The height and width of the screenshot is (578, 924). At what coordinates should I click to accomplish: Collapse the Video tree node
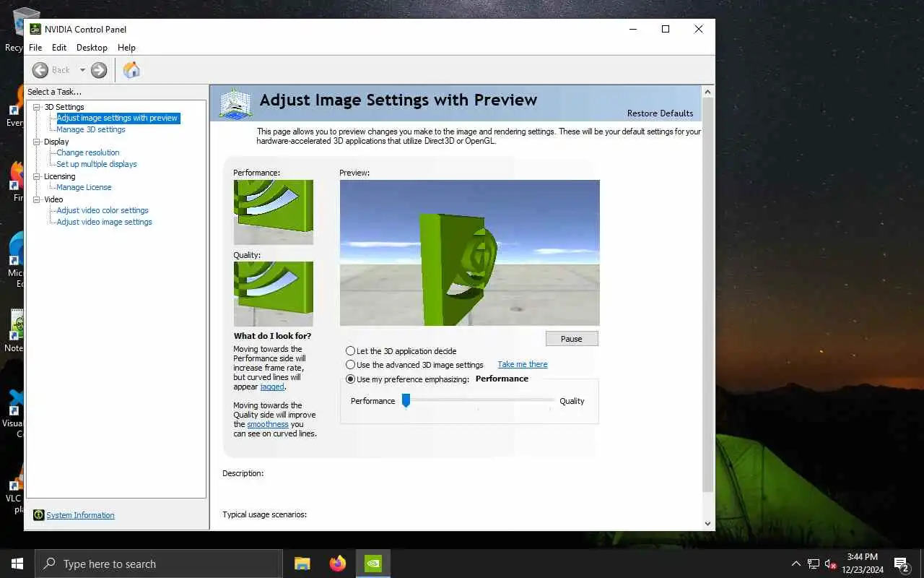point(38,199)
